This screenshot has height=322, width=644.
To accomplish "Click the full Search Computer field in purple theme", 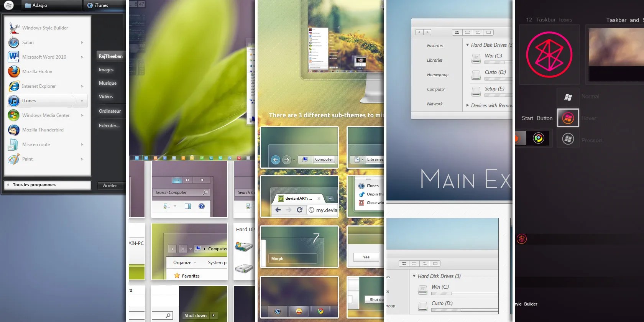I will click(x=181, y=192).
